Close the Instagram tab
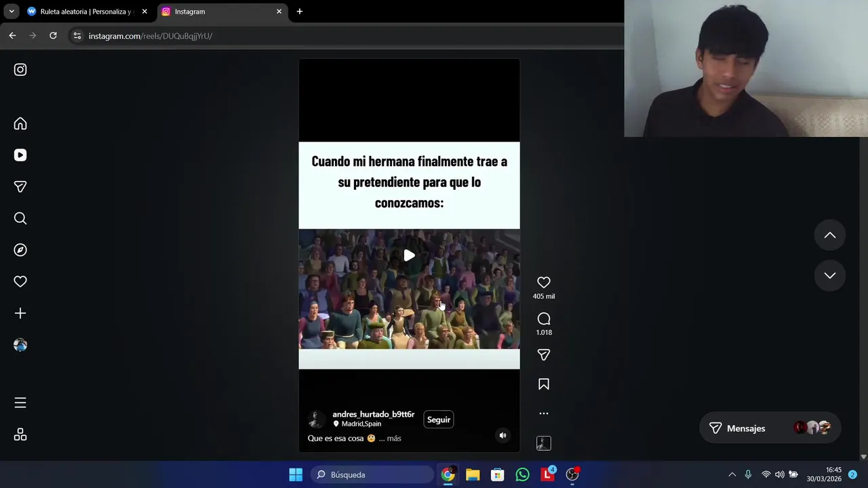 279,12
